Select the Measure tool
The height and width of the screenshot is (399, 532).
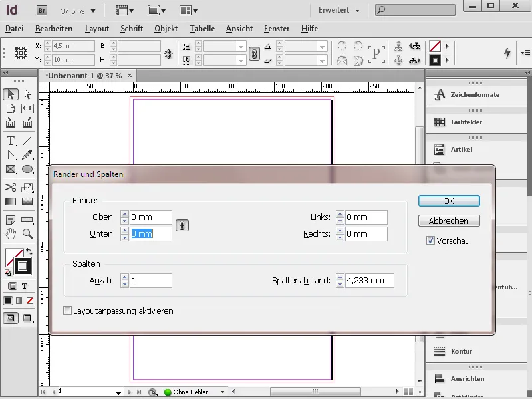click(x=27, y=220)
